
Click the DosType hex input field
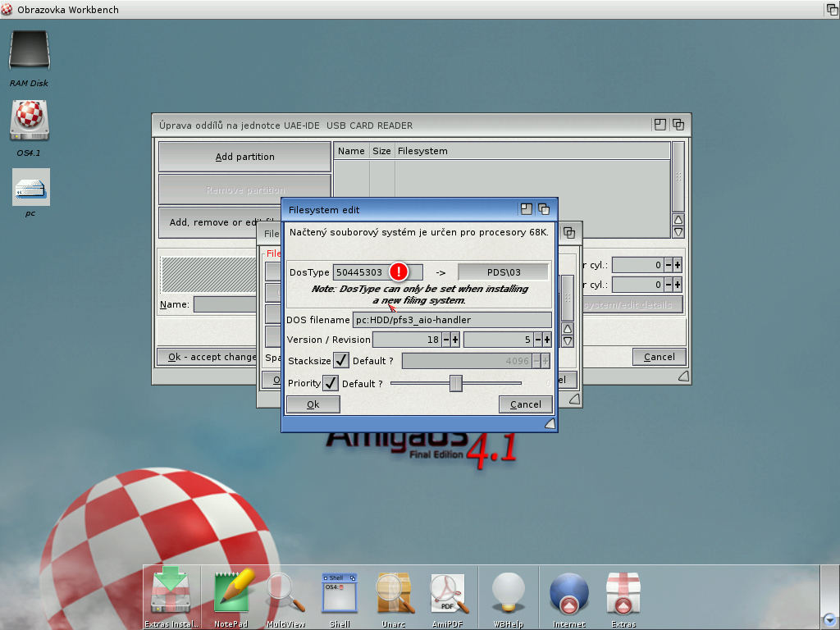tap(361, 272)
